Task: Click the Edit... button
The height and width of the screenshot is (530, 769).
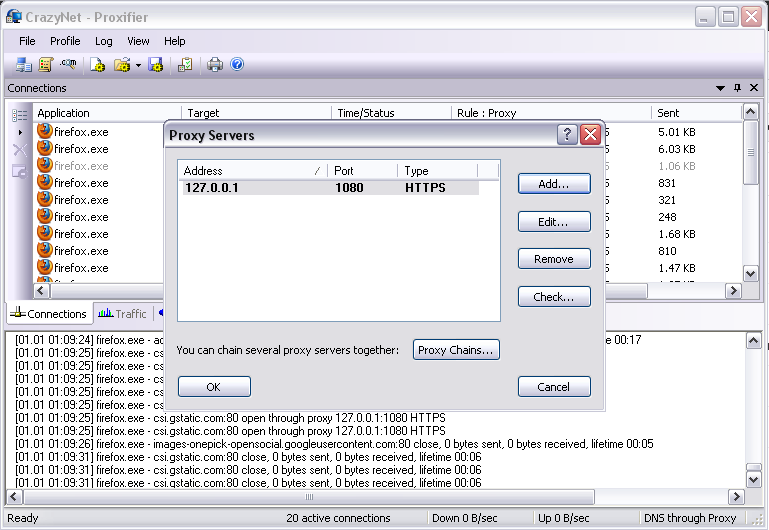Action: tap(554, 222)
